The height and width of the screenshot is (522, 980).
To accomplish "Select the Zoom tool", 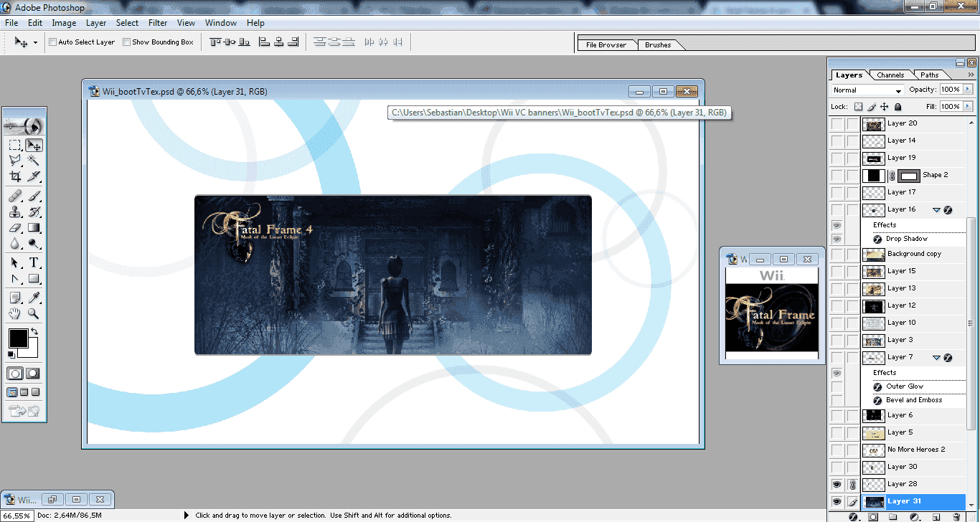I will (34, 313).
